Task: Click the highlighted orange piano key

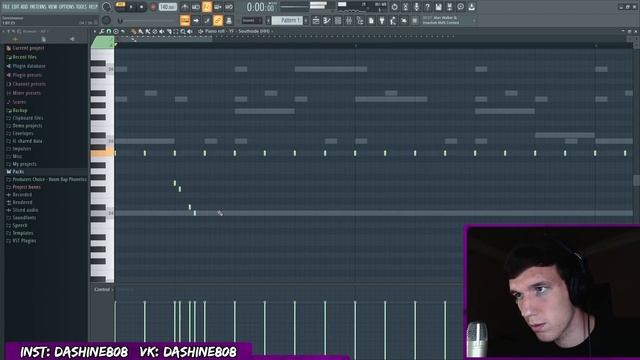Action: (x=102, y=153)
